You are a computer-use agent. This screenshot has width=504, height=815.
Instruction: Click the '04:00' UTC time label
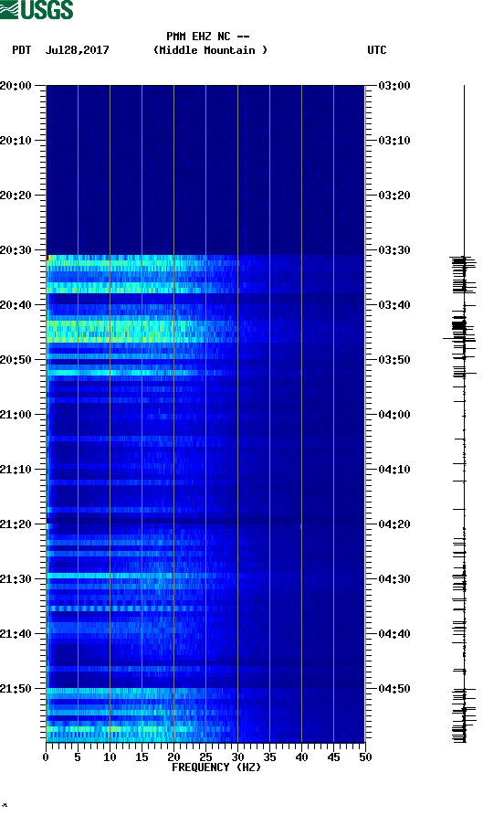[x=394, y=415]
